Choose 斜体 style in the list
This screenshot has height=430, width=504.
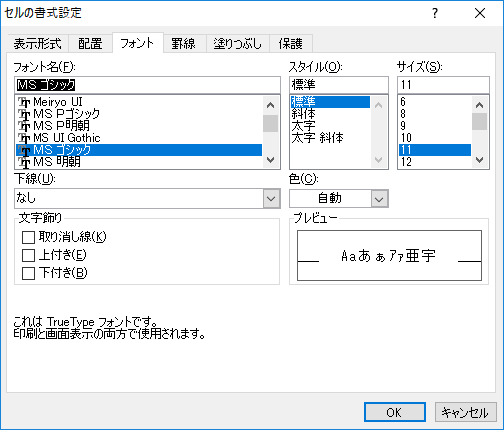[330, 114]
